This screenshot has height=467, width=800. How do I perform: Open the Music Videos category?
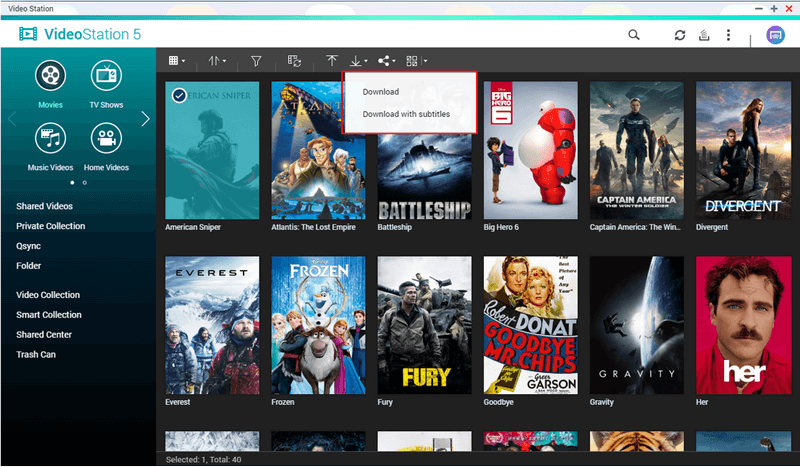coord(50,146)
